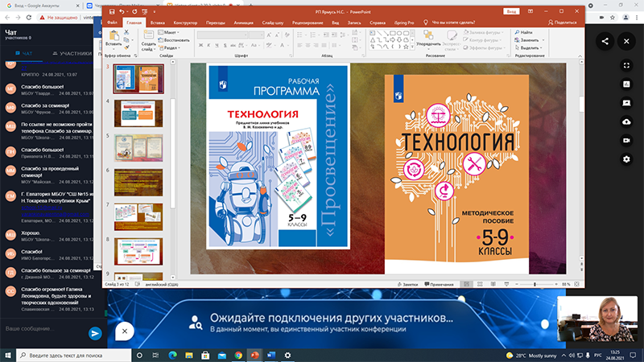The width and height of the screenshot is (644, 362).
Task: Open the Упорядочить arrange menu
Action: (x=428, y=39)
